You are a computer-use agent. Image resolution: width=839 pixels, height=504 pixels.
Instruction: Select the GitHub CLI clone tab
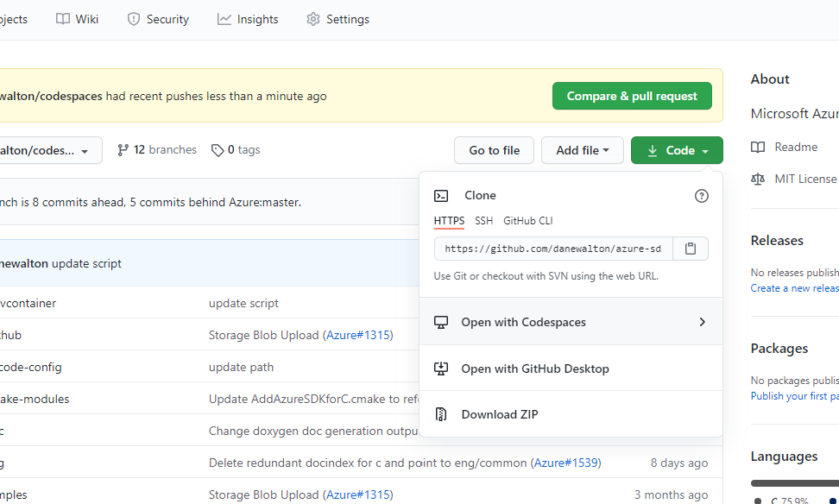pos(527,221)
